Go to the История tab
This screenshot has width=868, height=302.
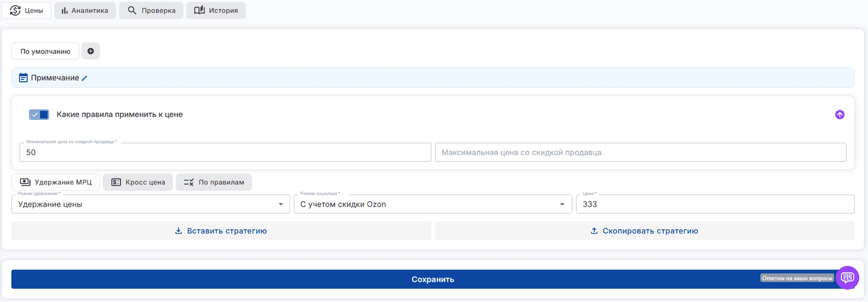(x=216, y=10)
